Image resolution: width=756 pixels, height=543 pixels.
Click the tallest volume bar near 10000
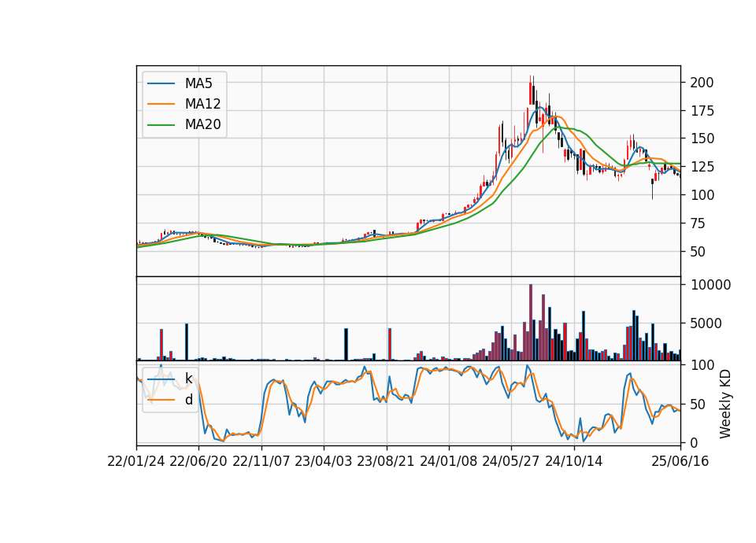tap(531, 323)
